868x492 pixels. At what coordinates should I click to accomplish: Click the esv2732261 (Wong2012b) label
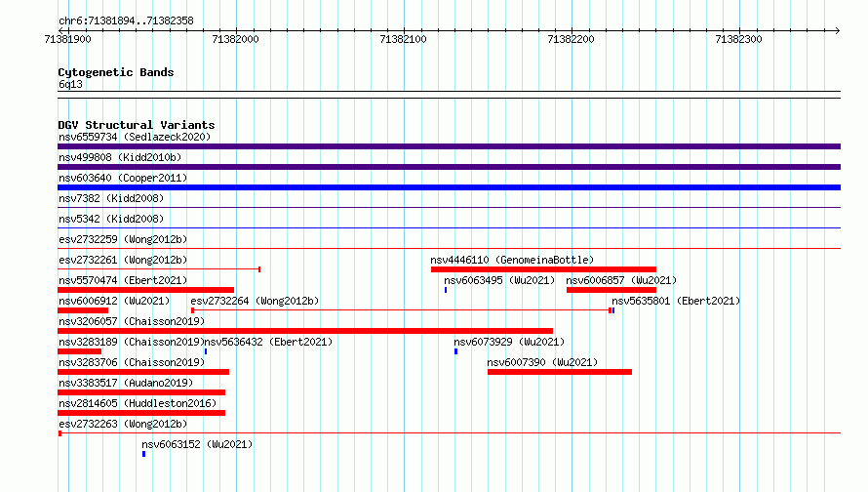(123, 260)
